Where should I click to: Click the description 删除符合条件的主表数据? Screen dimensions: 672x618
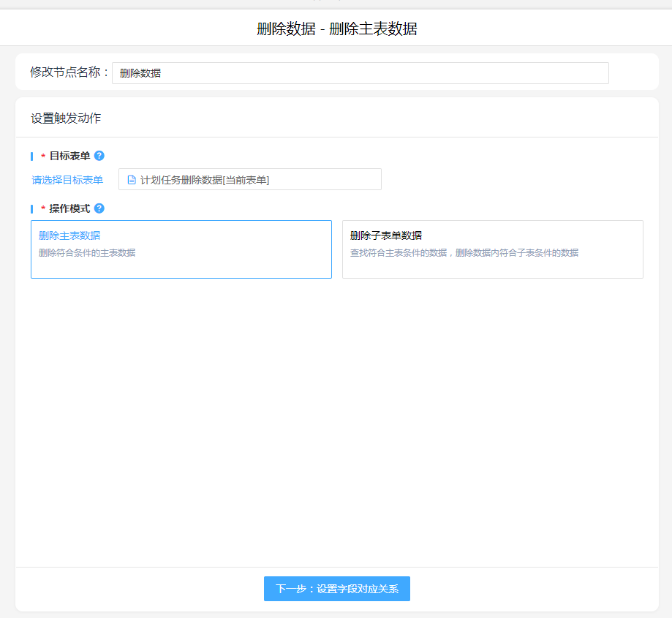pos(87,253)
